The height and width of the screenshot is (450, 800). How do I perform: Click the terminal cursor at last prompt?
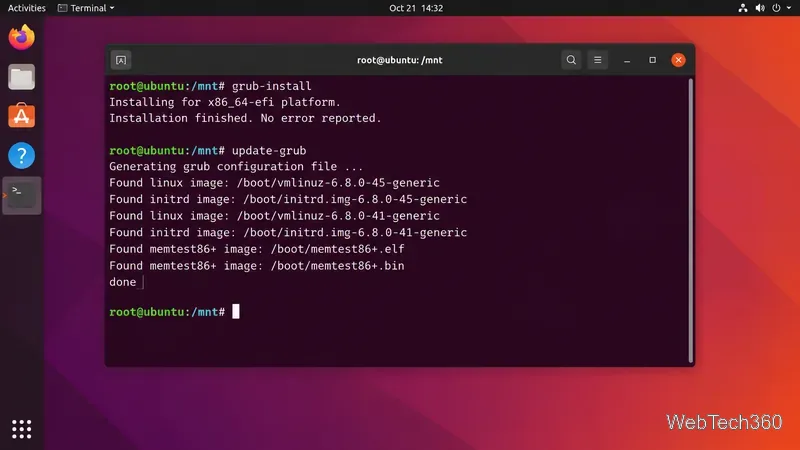236,311
